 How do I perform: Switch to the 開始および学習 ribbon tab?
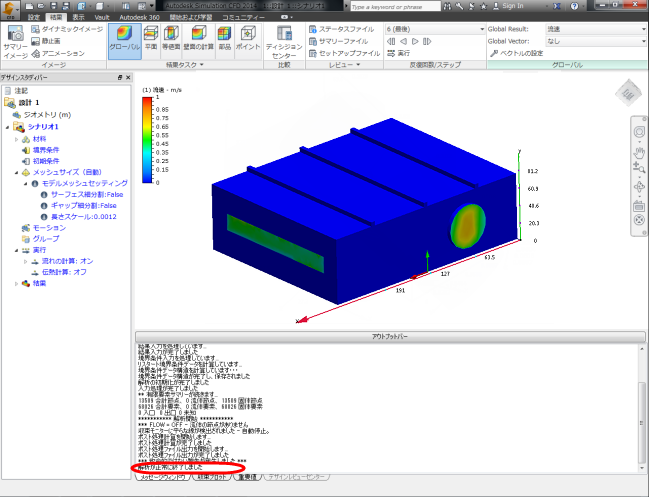(x=191, y=17)
